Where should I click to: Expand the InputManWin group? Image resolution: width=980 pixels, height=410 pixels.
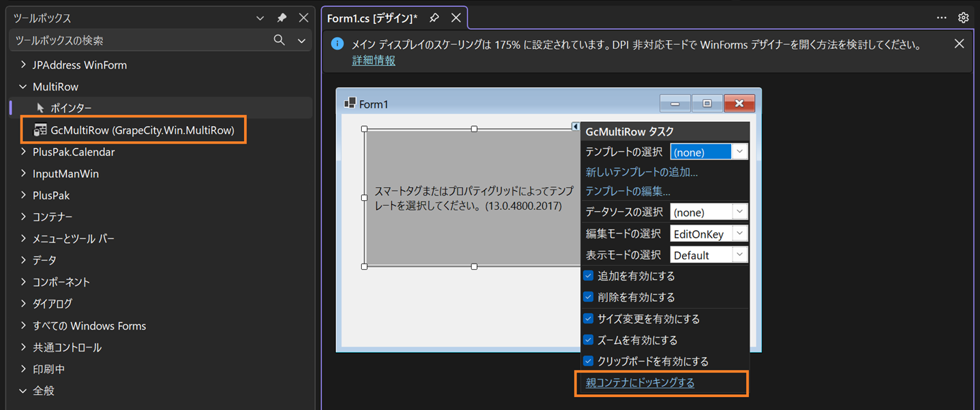23,174
